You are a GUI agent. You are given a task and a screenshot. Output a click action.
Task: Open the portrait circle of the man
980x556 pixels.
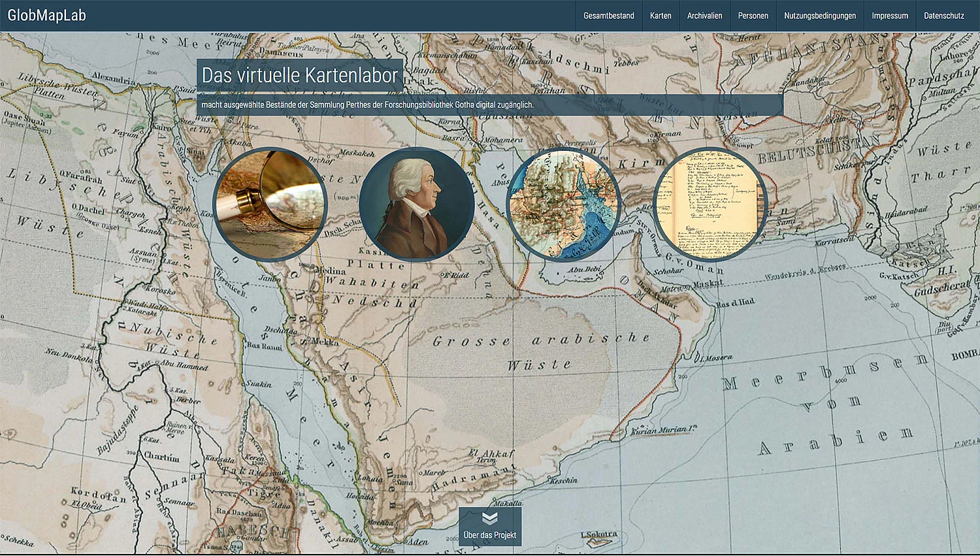coord(416,204)
